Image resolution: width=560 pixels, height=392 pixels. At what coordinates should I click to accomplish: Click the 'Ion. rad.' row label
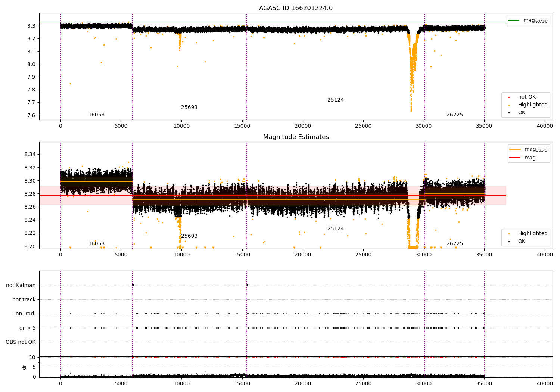25,314
